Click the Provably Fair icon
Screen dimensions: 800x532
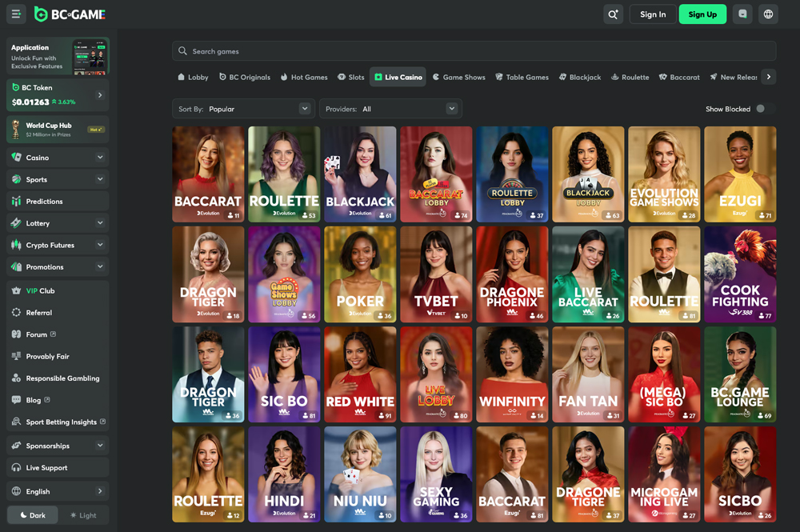coord(16,356)
